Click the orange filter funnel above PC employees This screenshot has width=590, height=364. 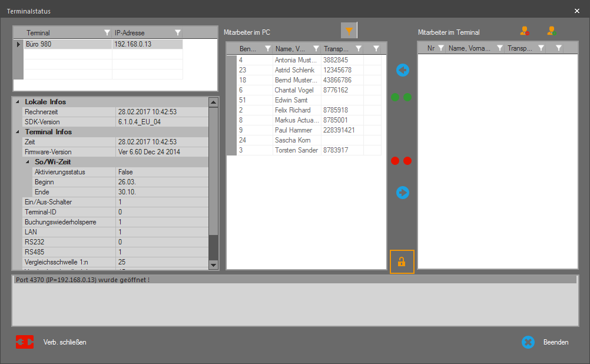pyautogui.click(x=349, y=31)
